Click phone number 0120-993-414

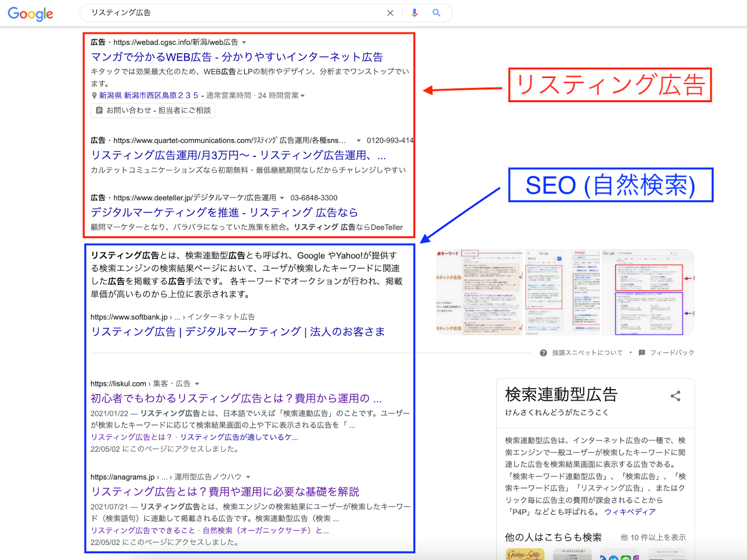(390, 140)
